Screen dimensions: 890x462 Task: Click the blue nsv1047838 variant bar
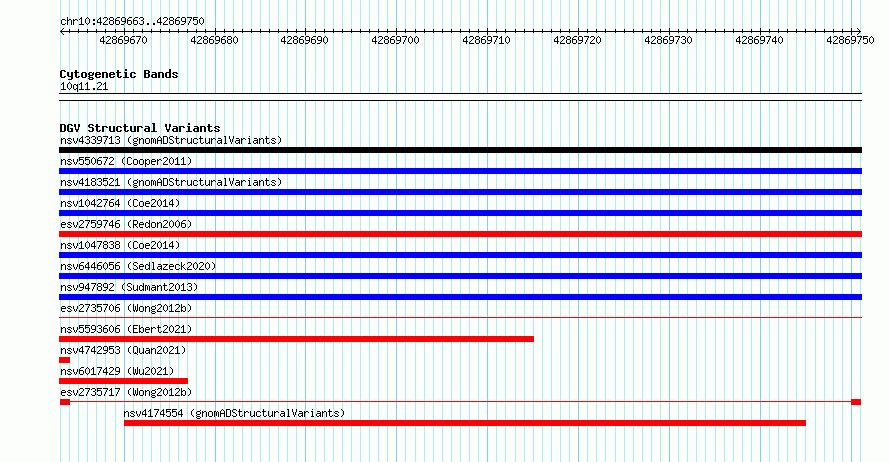(x=460, y=255)
